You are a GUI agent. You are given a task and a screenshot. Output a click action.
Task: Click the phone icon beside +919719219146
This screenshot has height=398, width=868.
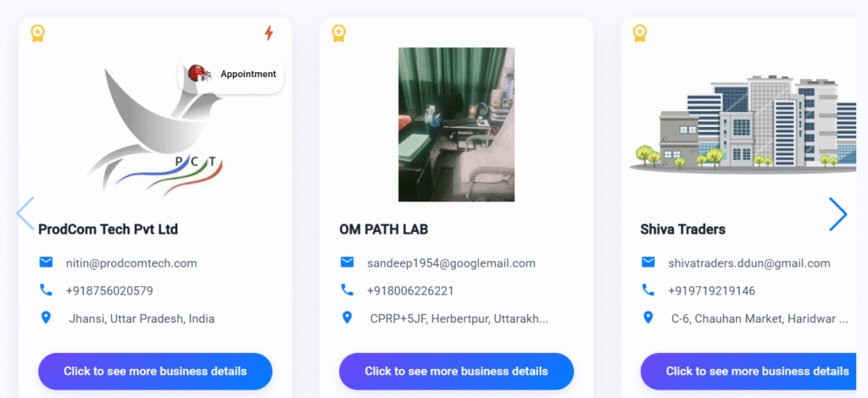648,290
